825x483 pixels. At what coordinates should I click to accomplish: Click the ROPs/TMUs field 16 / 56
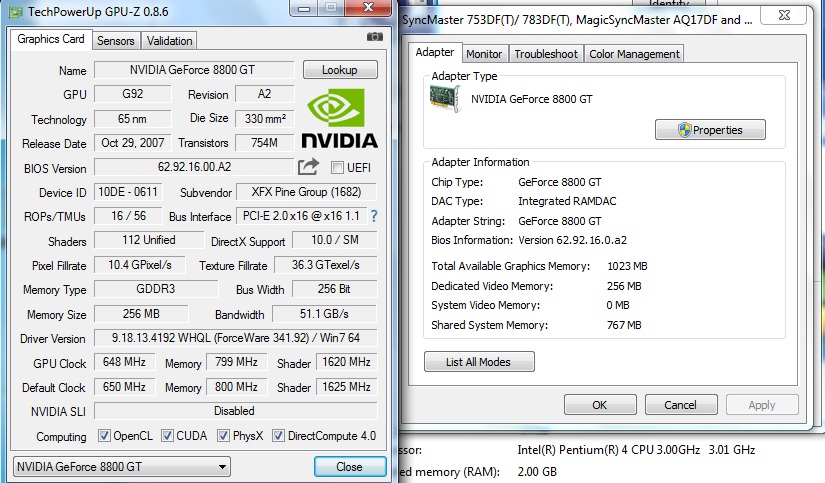(128, 216)
